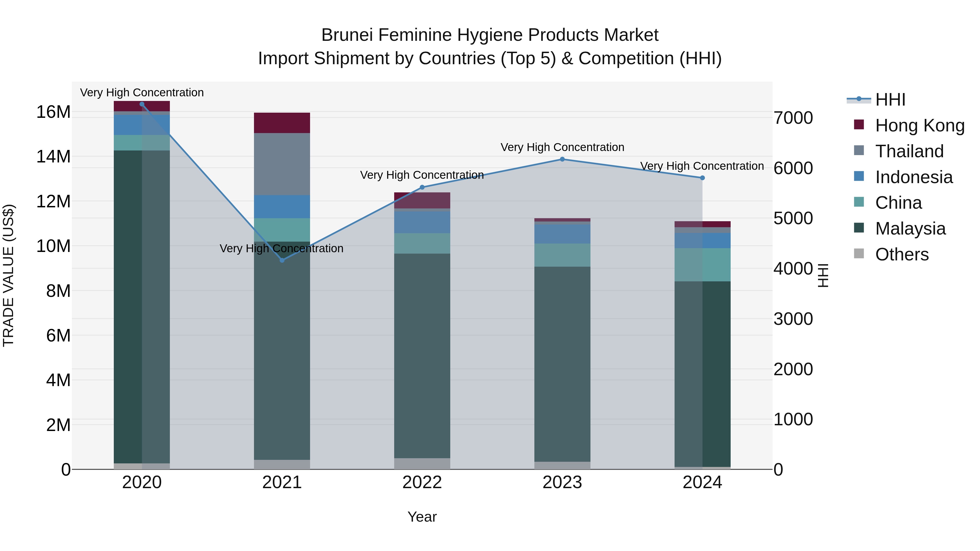Image resolution: width=980 pixels, height=551 pixels.
Task: Click the Very High Concentration label near 2021
Action: point(281,248)
